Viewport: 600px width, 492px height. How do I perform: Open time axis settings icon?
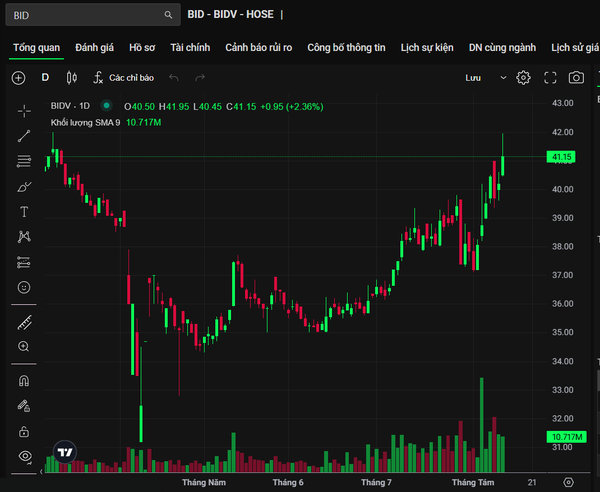coord(569,482)
